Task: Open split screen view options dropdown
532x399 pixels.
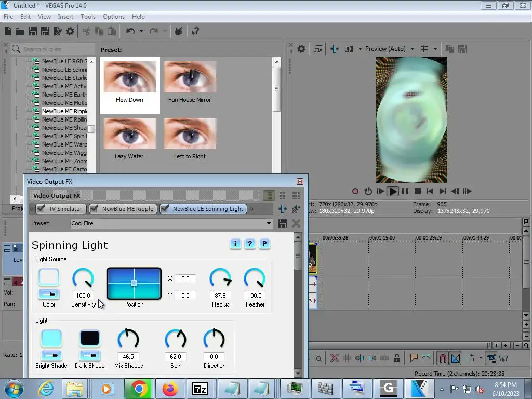Action: 360,49
